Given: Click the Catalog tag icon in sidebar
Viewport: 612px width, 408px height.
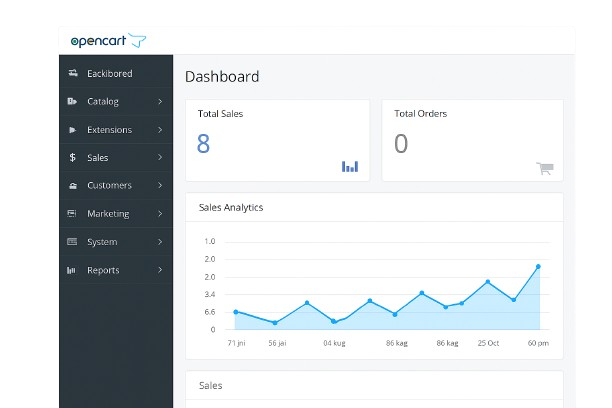Looking at the screenshot, I should [72, 102].
